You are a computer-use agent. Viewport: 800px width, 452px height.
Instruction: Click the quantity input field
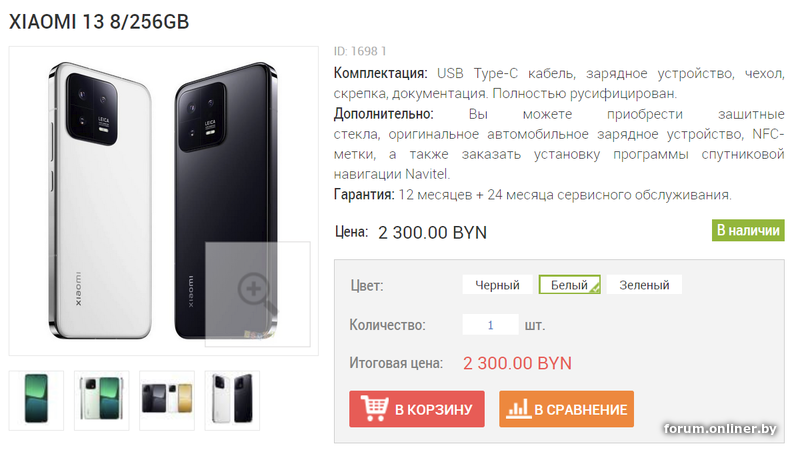tap(490, 325)
